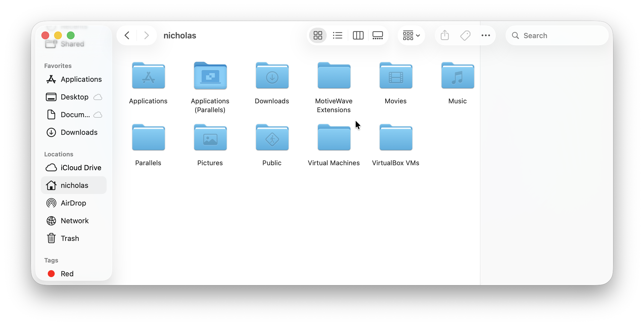This screenshot has height=326, width=644.
Task: Click the Public folder name label
Action: pos(272,163)
